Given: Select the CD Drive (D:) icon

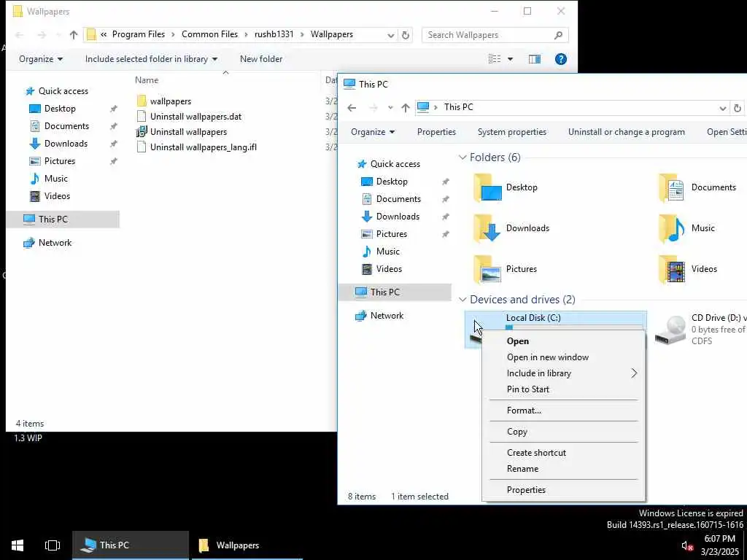Looking at the screenshot, I should pyautogui.click(x=671, y=330).
